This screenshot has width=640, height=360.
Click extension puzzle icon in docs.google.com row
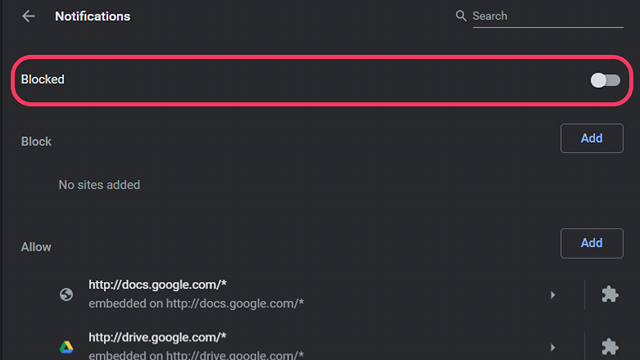tap(610, 294)
